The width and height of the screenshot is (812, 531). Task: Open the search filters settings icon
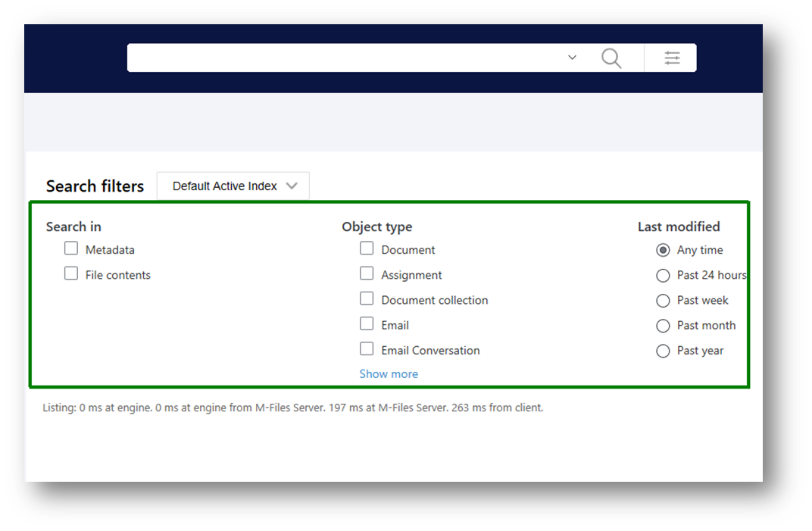[672, 58]
